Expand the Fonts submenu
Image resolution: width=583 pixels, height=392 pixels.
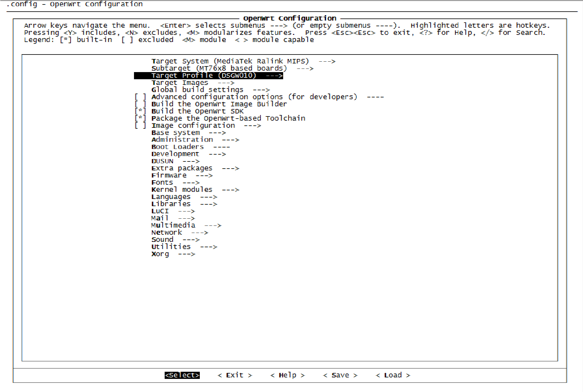(175, 183)
